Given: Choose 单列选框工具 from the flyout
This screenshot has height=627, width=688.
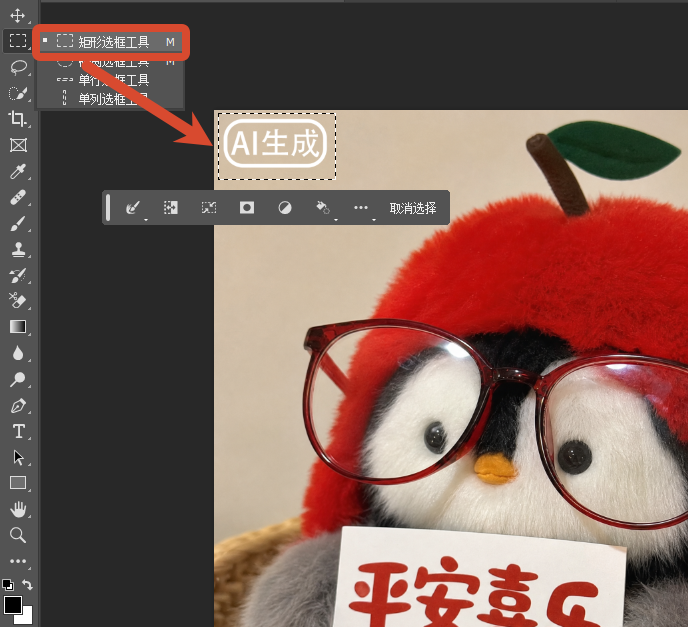Looking at the screenshot, I should pyautogui.click(x=110, y=98).
